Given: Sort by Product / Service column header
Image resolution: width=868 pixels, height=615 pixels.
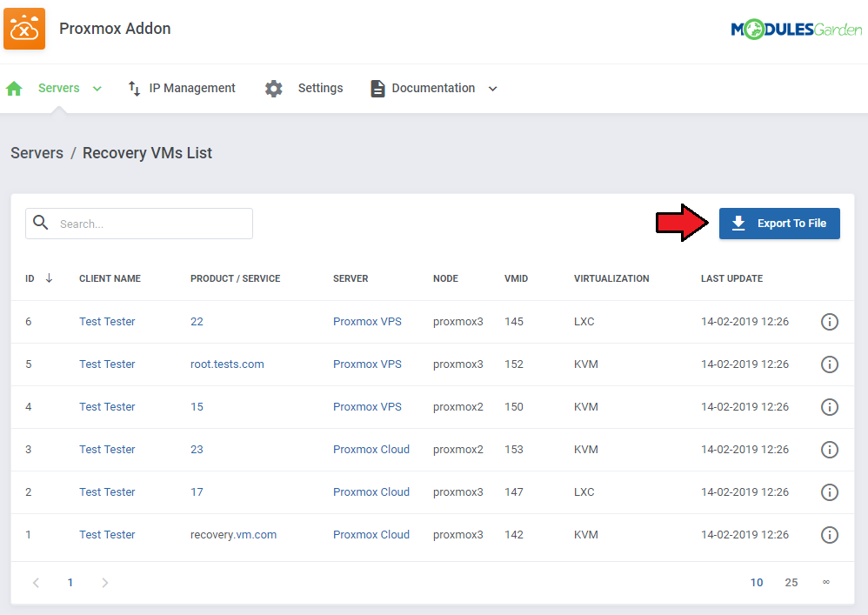Looking at the screenshot, I should pos(236,278).
